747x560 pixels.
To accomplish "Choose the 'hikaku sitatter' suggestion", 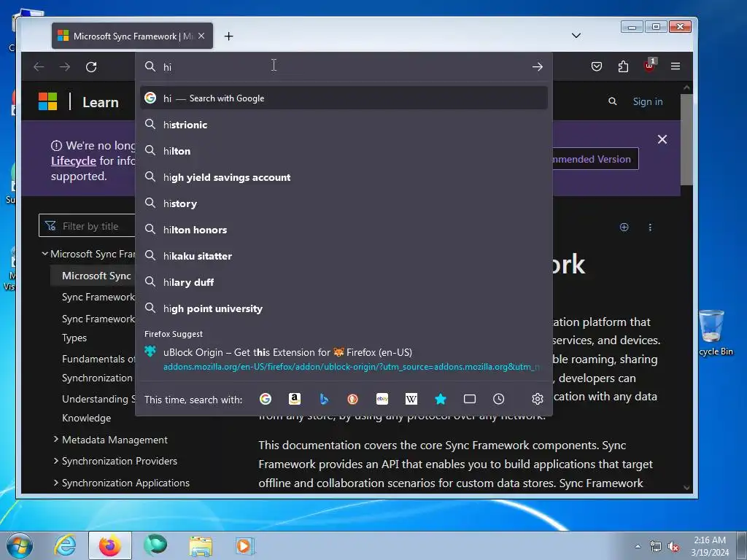I will pos(344,256).
